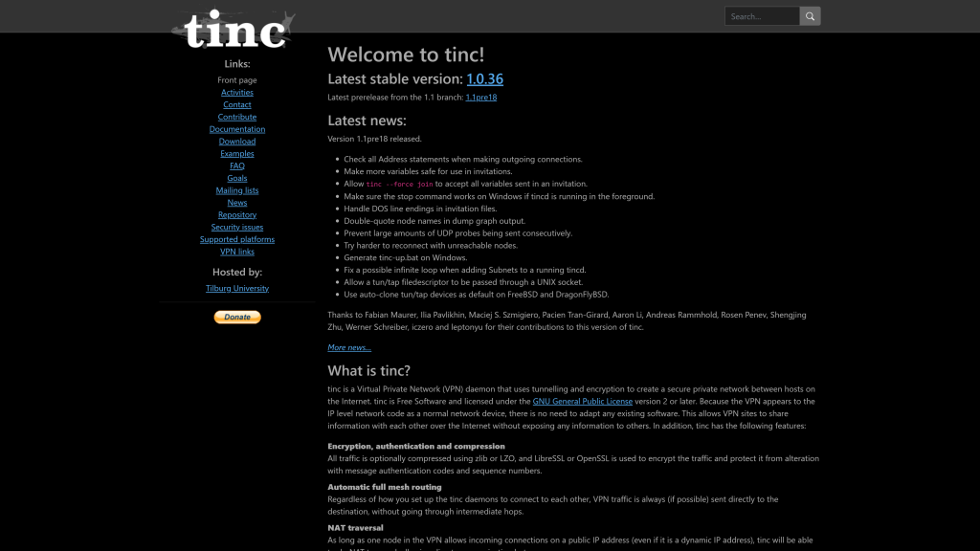Open the Examples link
980x551 pixels.
237,154
